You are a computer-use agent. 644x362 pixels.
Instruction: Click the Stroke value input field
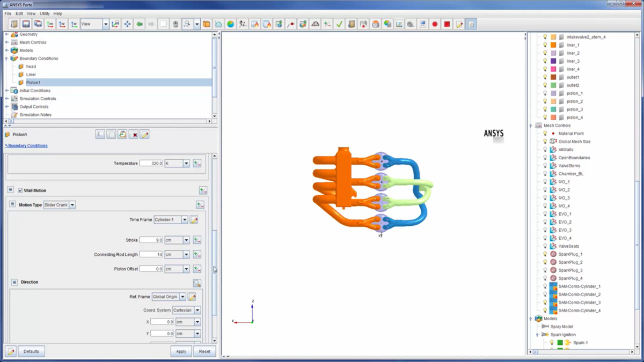tap(151, 240)
